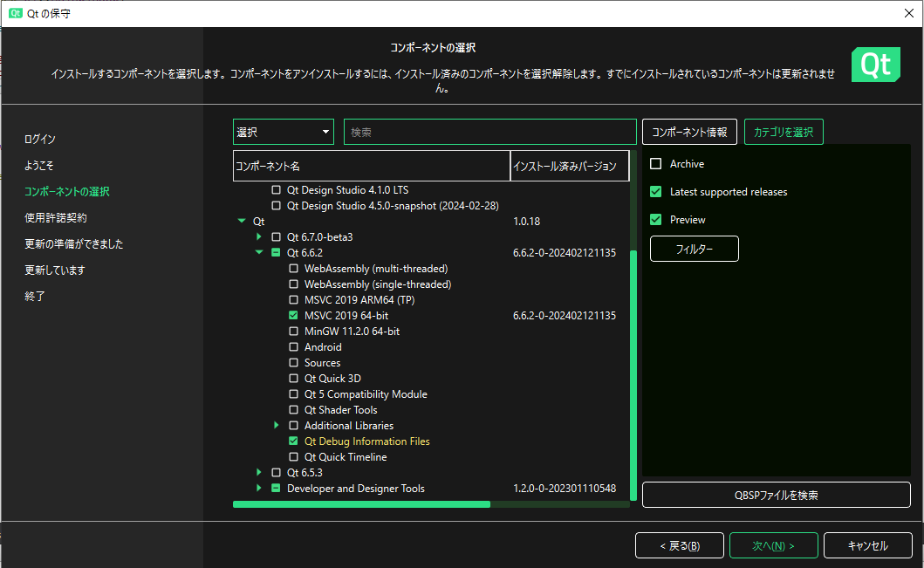Screen dimensions: 924x568
Task: Click the vertical scrollbar of component tree
Action: 633,375
